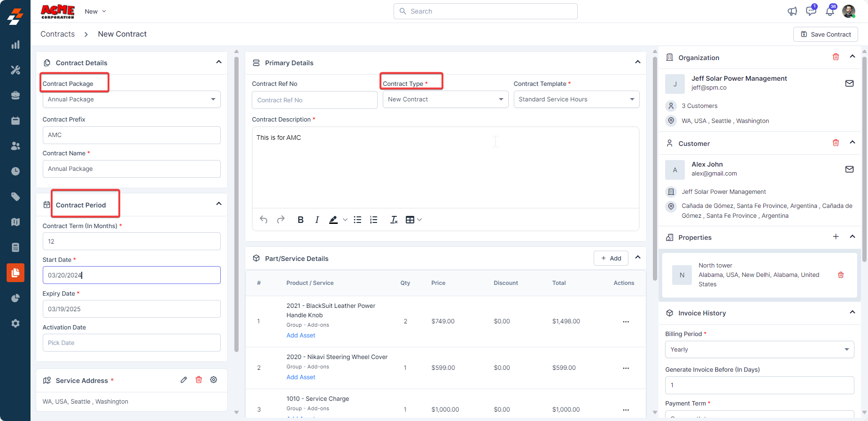
Task: Open the Contract Type dropdown
Action: click(x=445, y=100)
